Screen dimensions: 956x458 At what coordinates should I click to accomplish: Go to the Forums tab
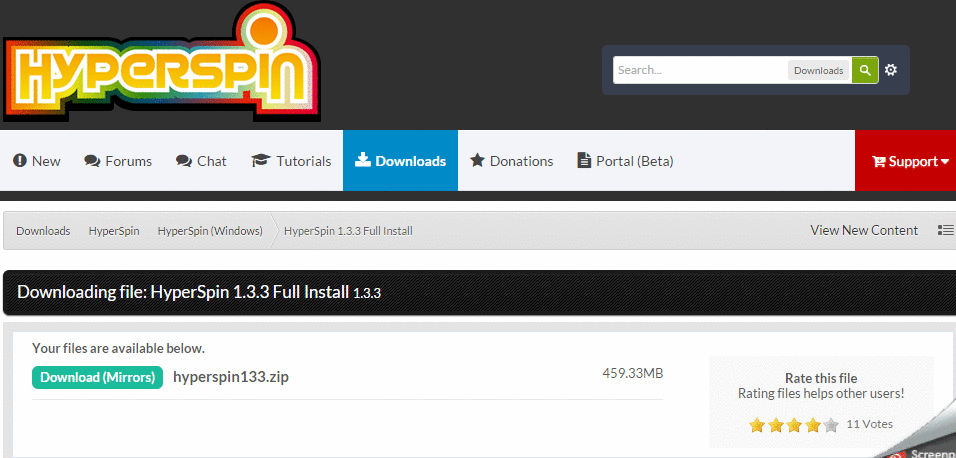(118, 161)
